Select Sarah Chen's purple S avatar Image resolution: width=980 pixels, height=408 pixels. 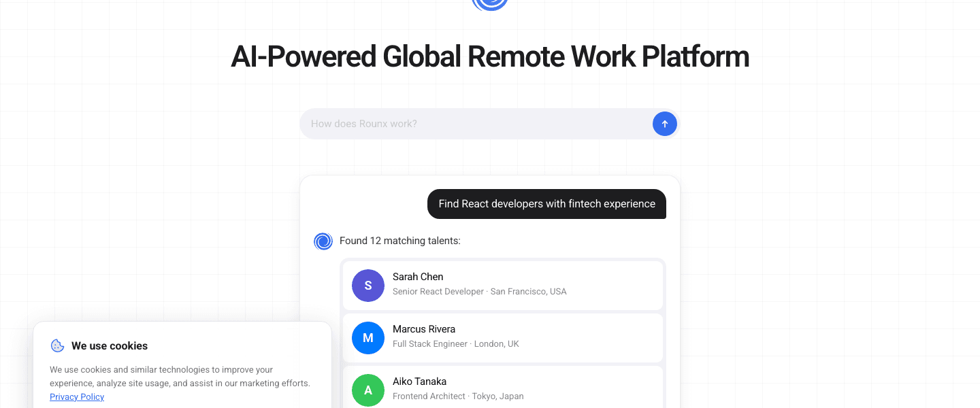368,286
